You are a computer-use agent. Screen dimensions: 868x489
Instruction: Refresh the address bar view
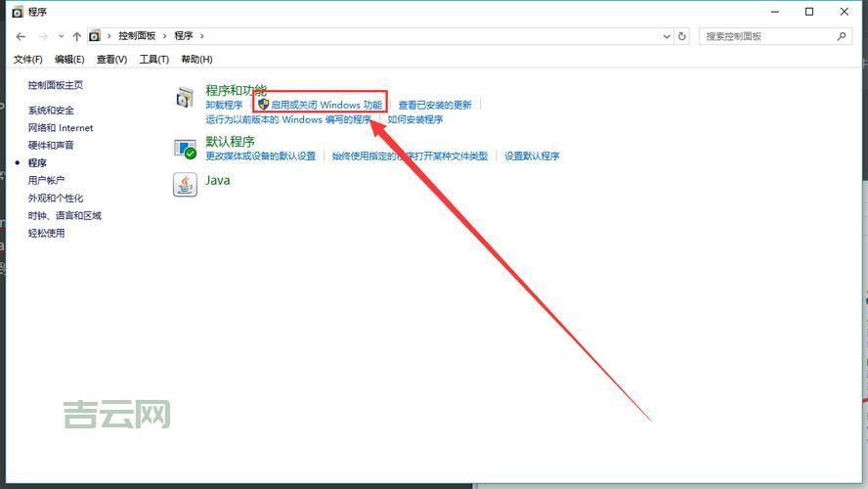[x=681, y=36]
